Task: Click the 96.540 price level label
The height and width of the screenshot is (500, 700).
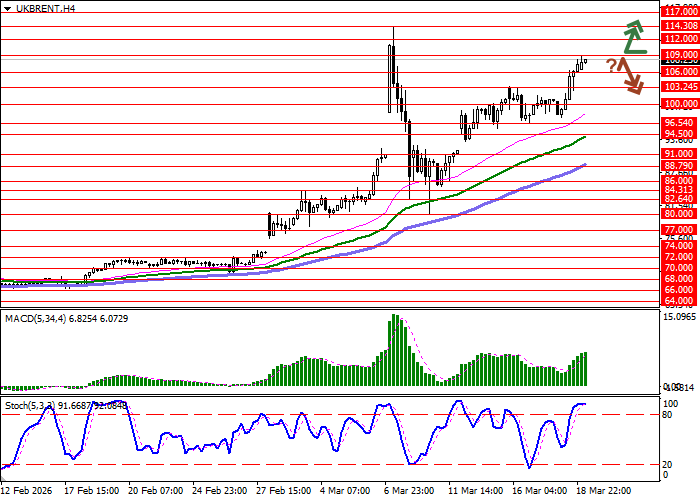Action: coord(679,122)
